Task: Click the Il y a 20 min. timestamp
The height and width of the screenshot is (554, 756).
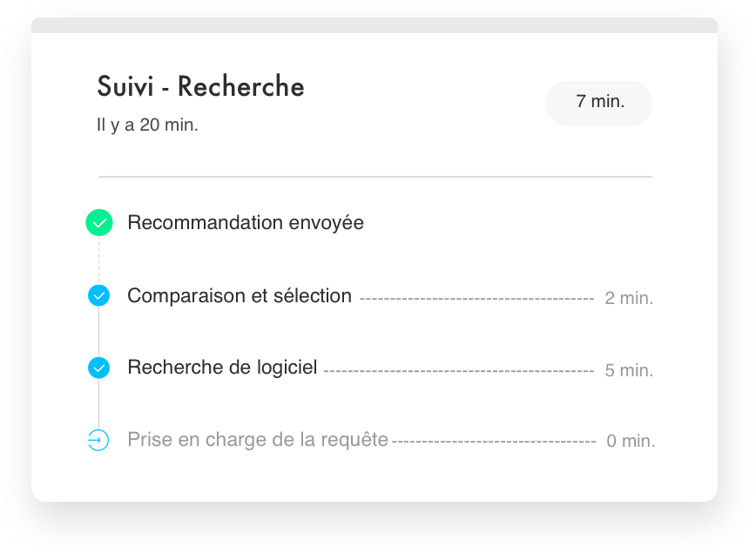Action: click(x=147, y=125)
